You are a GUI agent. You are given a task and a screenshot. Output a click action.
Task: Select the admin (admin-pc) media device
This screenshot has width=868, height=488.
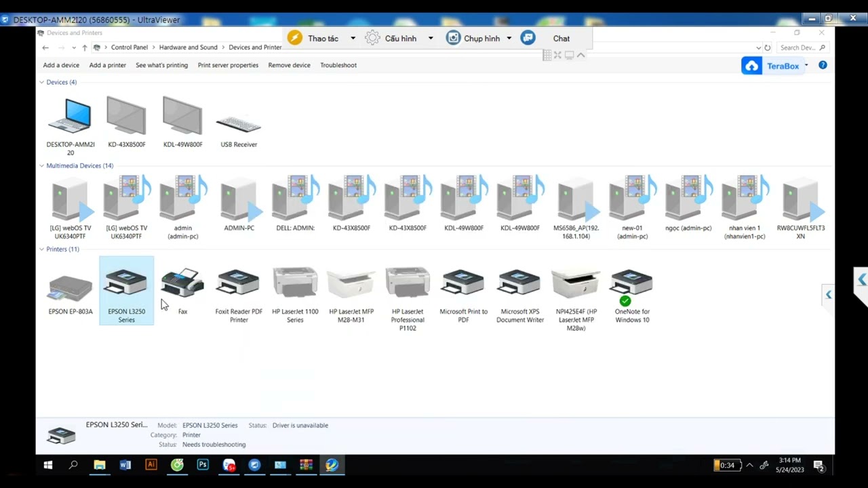(x=182, y=207)
